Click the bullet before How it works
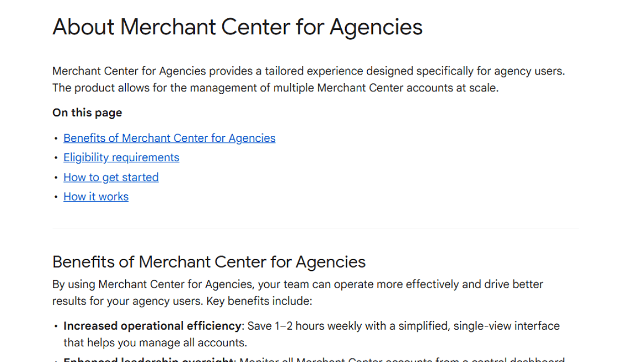Image resolution: width=644 pixels, height=362 pixels. tap(56, 197)
